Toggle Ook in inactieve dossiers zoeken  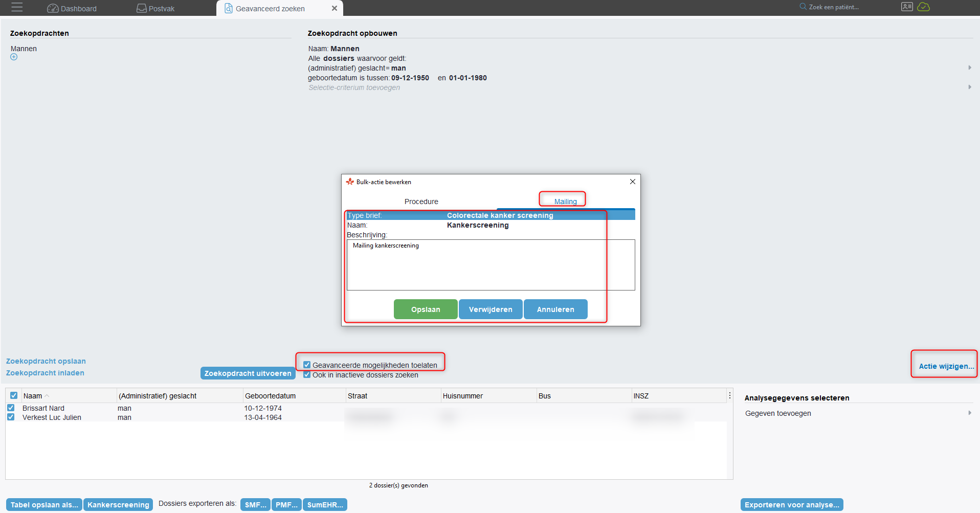(307, 374)
